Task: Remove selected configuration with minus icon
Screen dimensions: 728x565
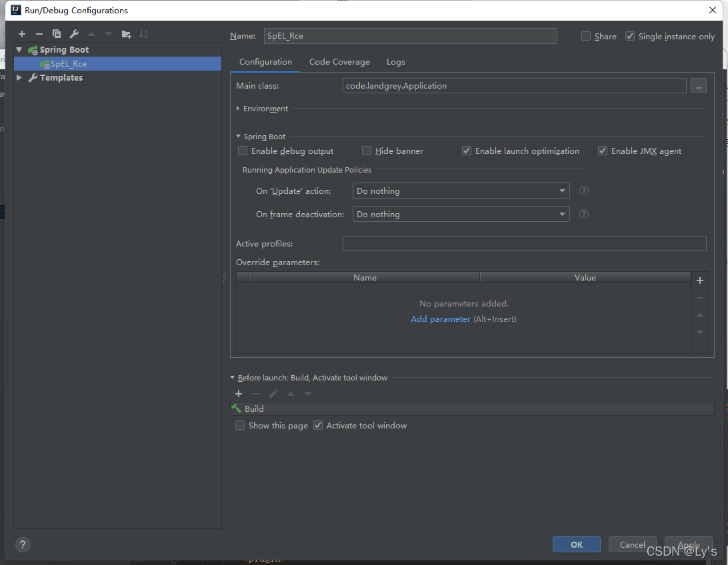Action: click(39, 34)
